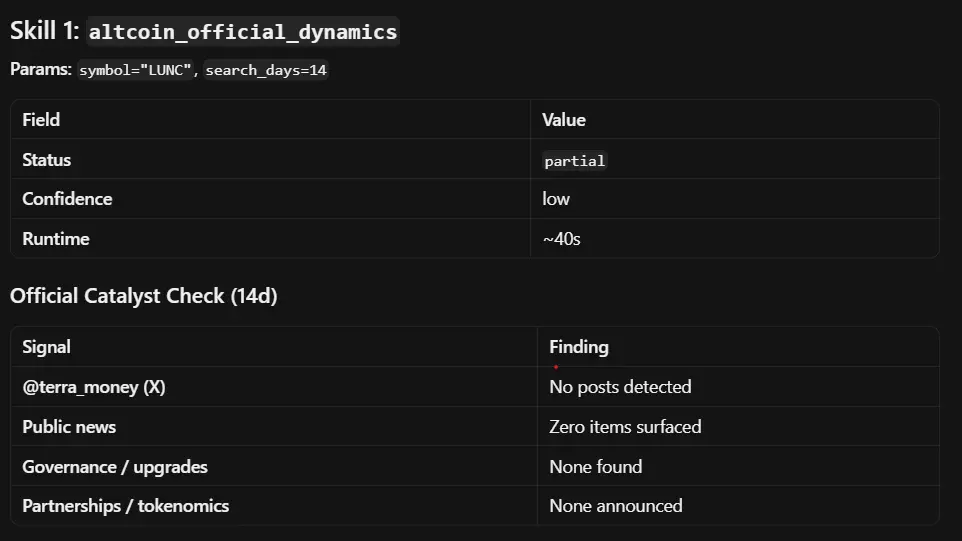Click the Official Catalyst Check heading
Viewport: 962px width, 541px height.
[x=144, y=296]
